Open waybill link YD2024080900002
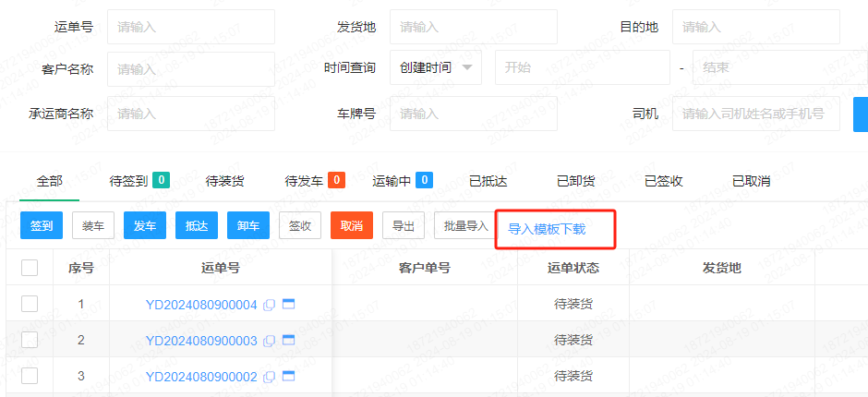Viewport: 868px width, 397px height. [201, 377]
